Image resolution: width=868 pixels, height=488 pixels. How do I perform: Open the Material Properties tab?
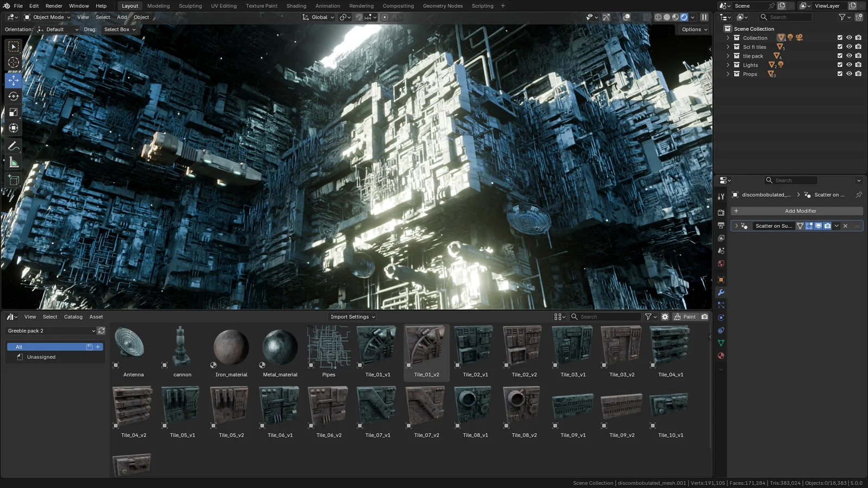click(721, 356)
